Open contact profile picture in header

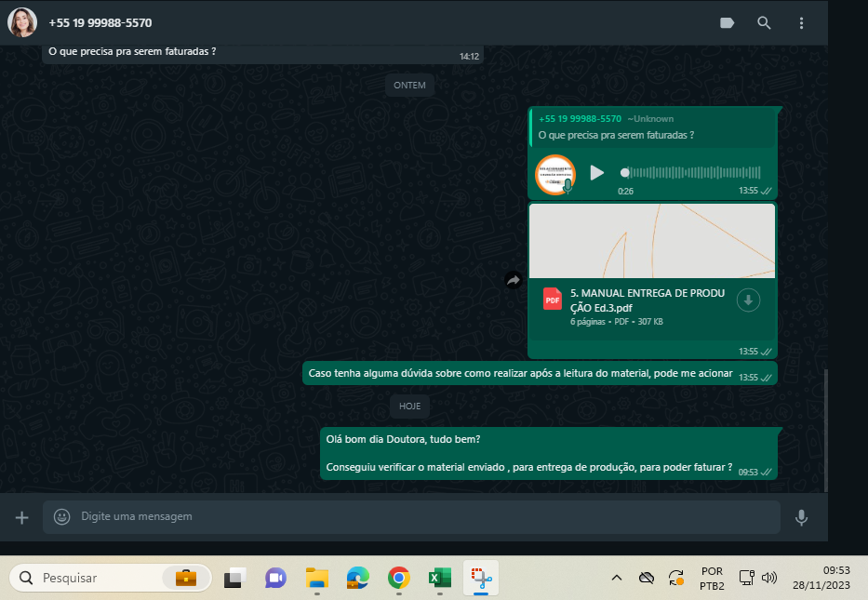point(22,22)
